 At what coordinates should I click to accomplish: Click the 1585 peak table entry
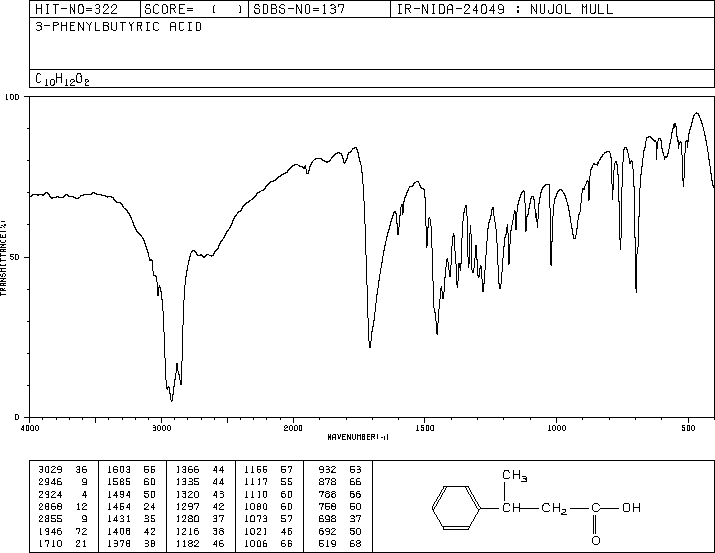click(119, 482)
